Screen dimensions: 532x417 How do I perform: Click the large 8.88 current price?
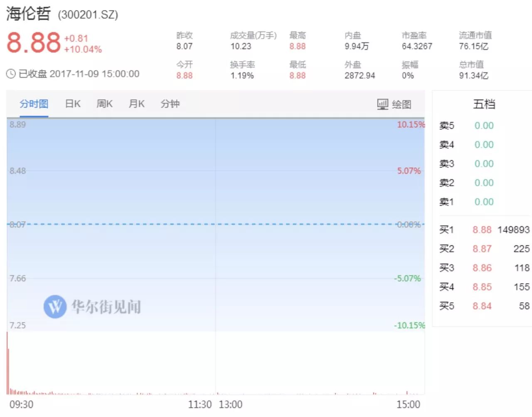click(x=34, y=42)
